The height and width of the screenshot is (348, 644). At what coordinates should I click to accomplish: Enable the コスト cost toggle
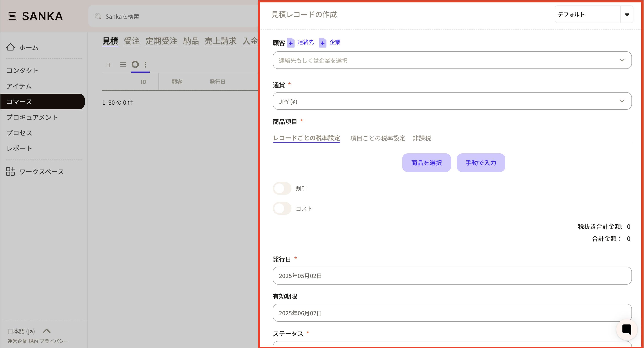point(282,208)
